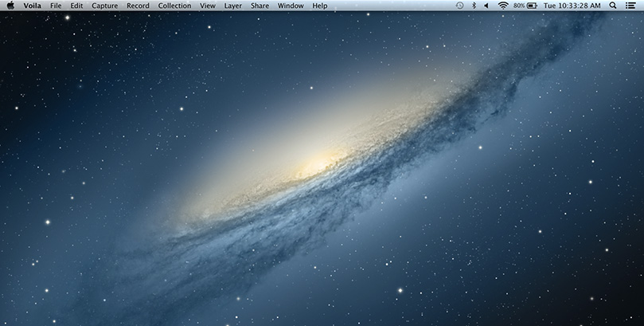Open the View menu
The image size is (644, 326).
(x=208, y=6)
